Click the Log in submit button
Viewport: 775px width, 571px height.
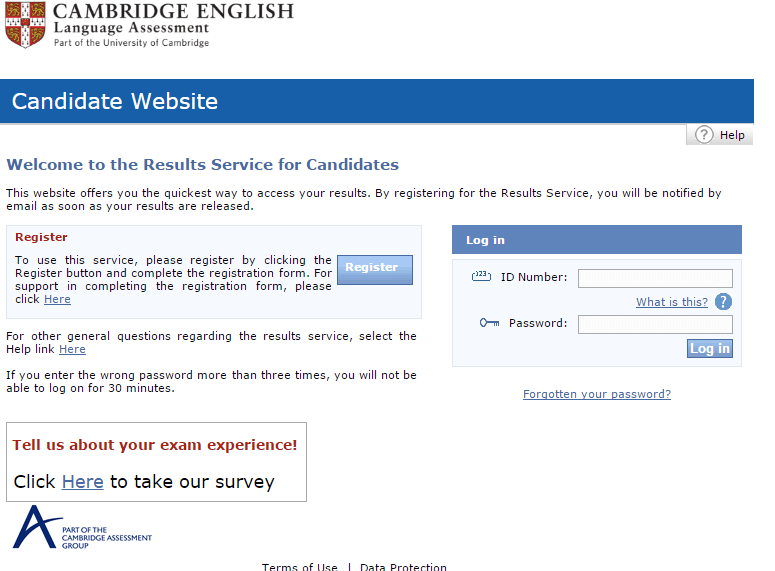709,348
